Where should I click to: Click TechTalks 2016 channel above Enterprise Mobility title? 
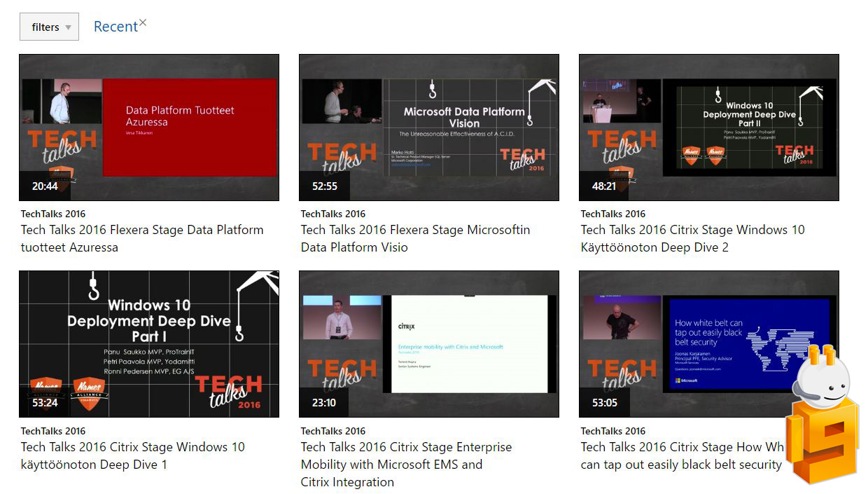point(333,431)
